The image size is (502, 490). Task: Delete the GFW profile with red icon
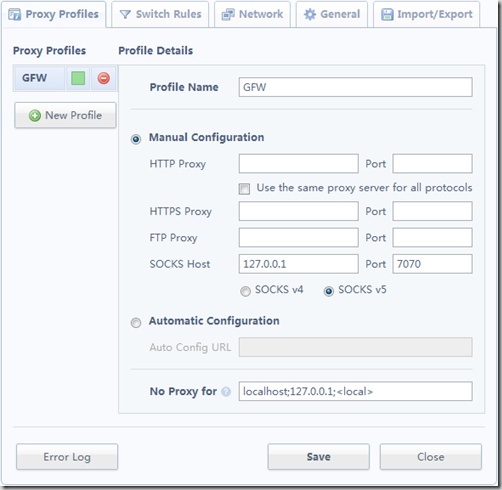[103, 78]
